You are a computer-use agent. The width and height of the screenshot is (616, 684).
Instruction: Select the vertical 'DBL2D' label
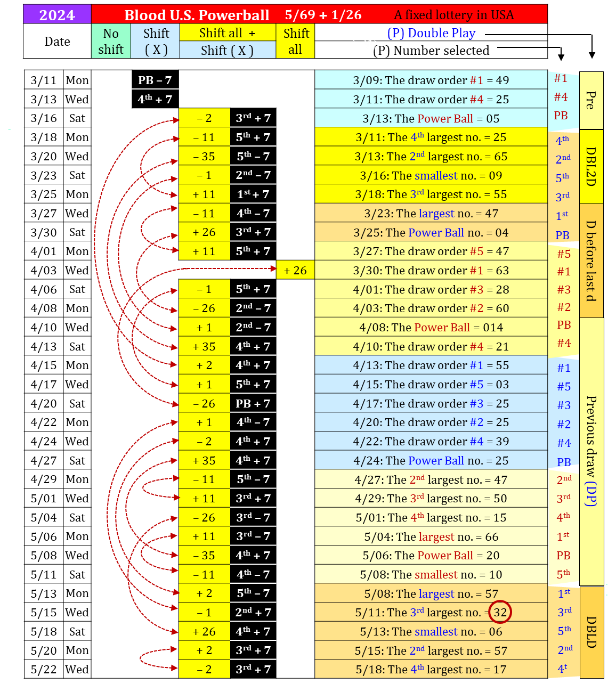click(x=591, y=166)
